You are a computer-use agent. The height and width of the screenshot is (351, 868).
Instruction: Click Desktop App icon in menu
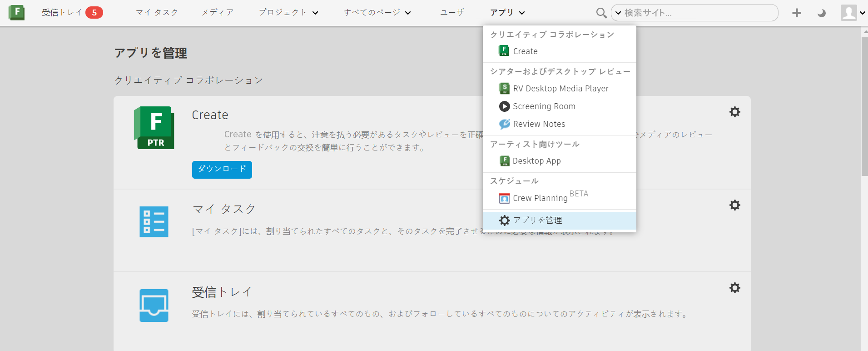504,161
